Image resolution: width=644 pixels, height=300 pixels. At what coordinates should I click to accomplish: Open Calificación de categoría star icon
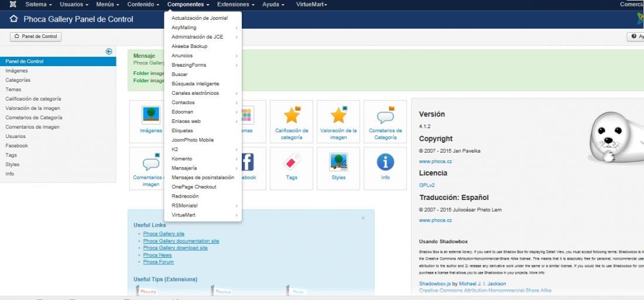[x=292, y=115]
